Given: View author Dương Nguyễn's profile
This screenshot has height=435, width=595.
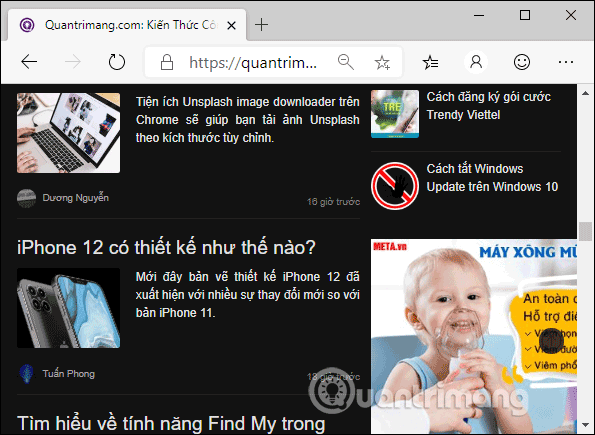Looking at the screenshot, I should click(x=76, y=198).
